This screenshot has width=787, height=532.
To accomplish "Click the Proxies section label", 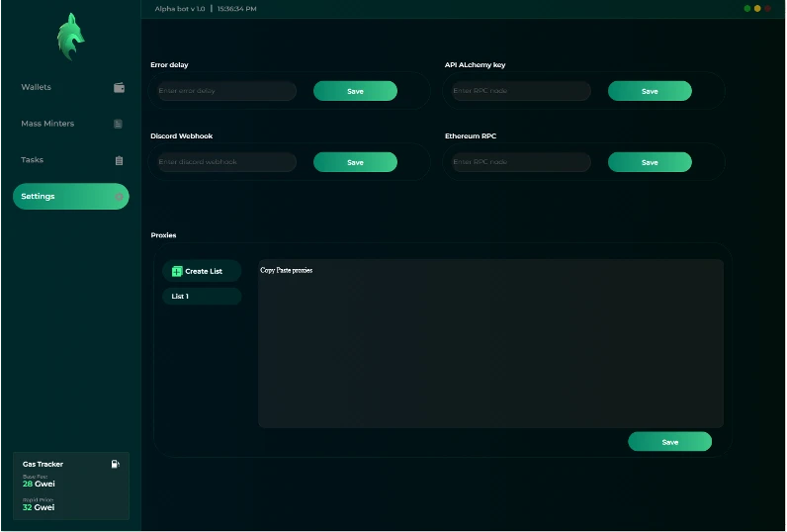I will (x=163, y=235).
